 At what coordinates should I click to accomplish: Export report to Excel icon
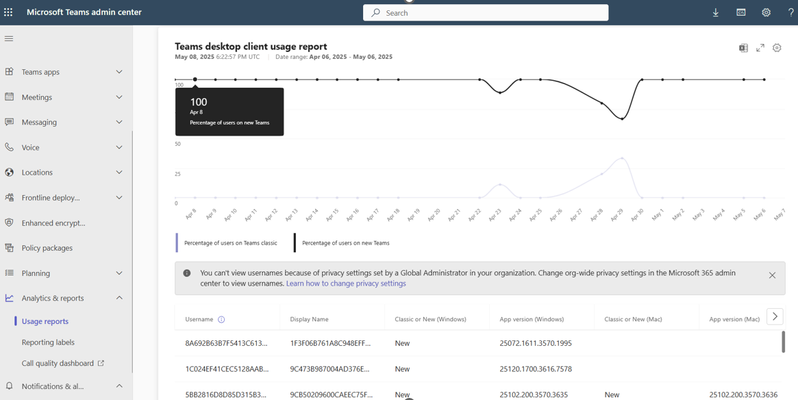click(744, 48)
